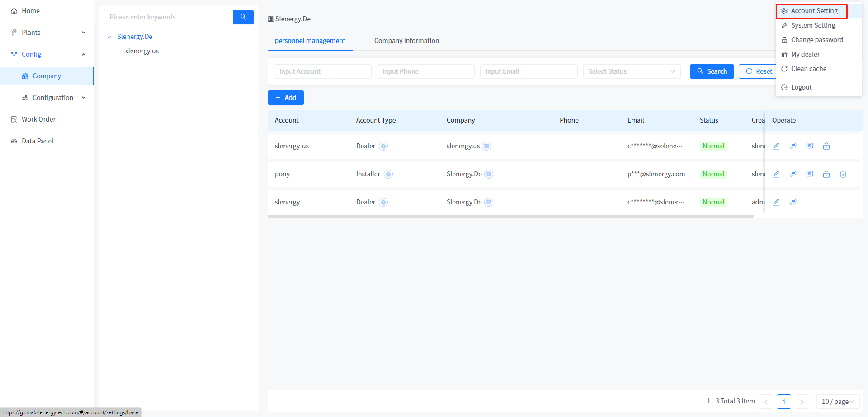The height and width of the screenshot is (417, 868).
Task: Delete the pony account via trash icon
Action: click(843, 174)
